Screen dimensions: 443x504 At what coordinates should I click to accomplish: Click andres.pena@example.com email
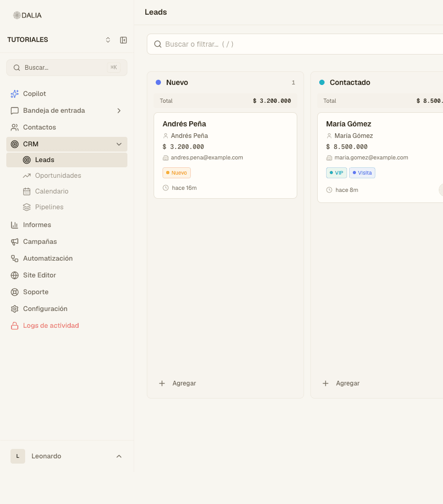pyautogui.click(x=207, y=157)
